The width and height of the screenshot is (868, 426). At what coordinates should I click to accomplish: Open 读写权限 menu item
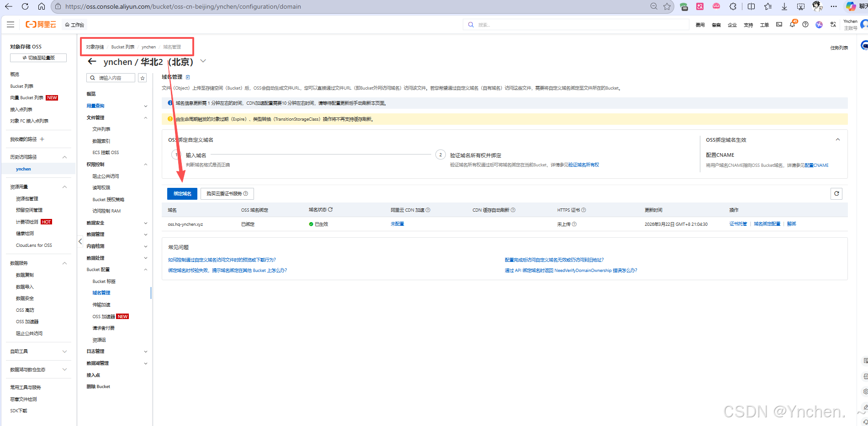click(101, 188)
